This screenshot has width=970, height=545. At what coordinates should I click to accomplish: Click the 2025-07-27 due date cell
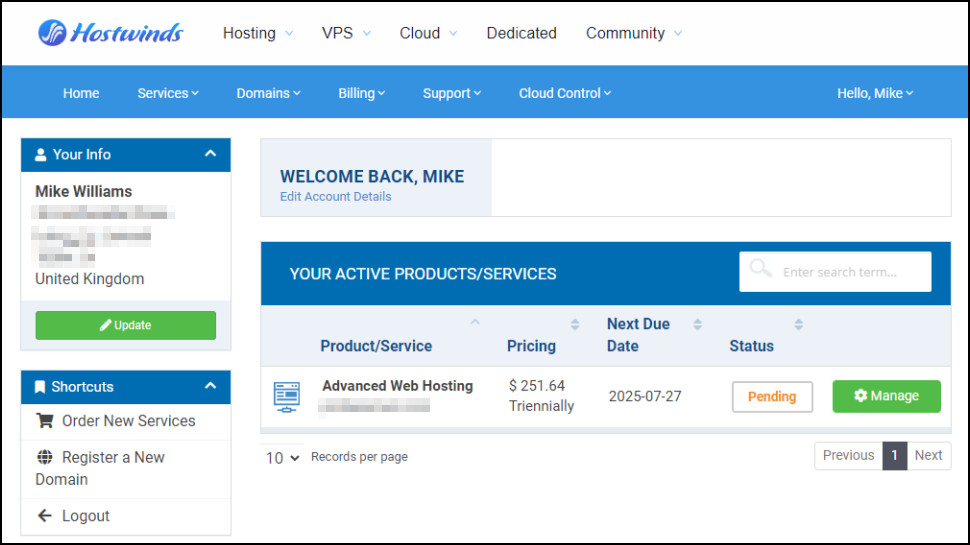tap(645, 397)
